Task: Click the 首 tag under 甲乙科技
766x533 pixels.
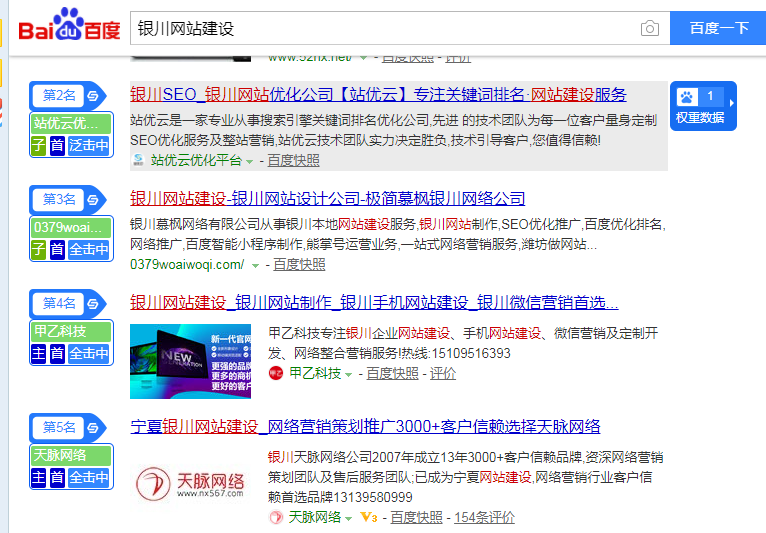Action: [x=57, y=354]
